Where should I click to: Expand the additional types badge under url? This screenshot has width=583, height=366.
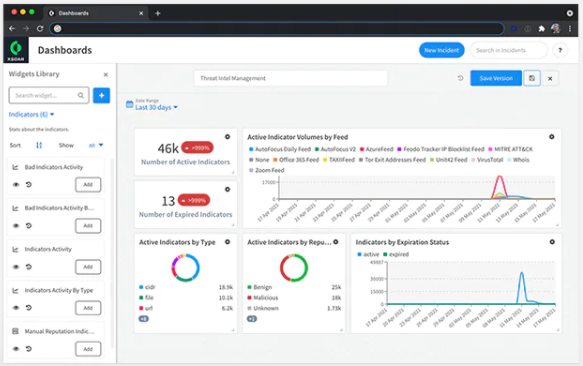pyautogui.click(x=144, y=319)
